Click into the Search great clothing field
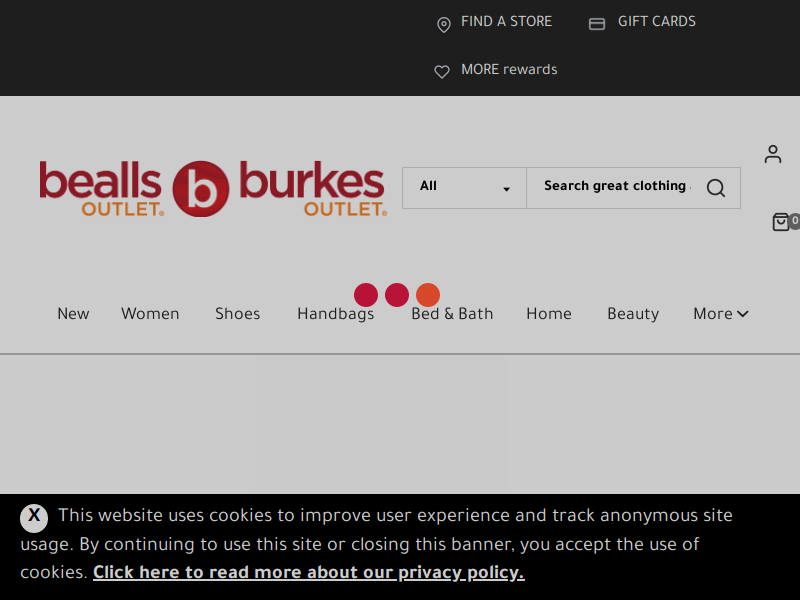 click(616, 186)
